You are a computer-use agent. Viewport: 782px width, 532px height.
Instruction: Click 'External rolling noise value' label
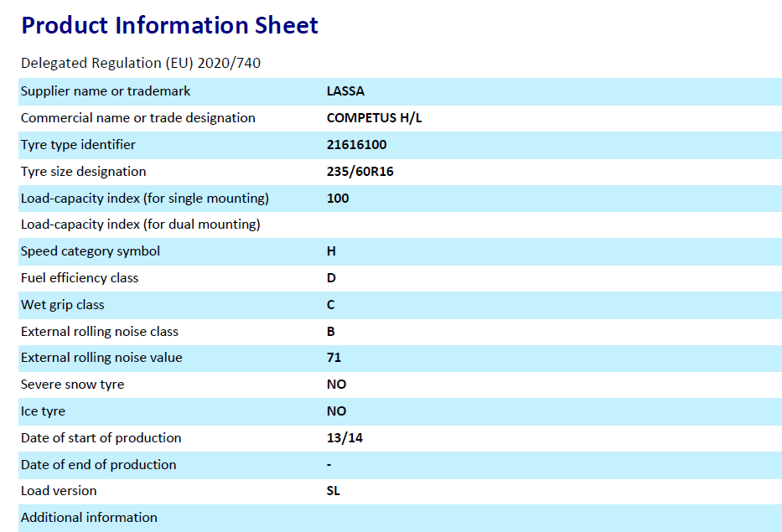tap(101, 358)
